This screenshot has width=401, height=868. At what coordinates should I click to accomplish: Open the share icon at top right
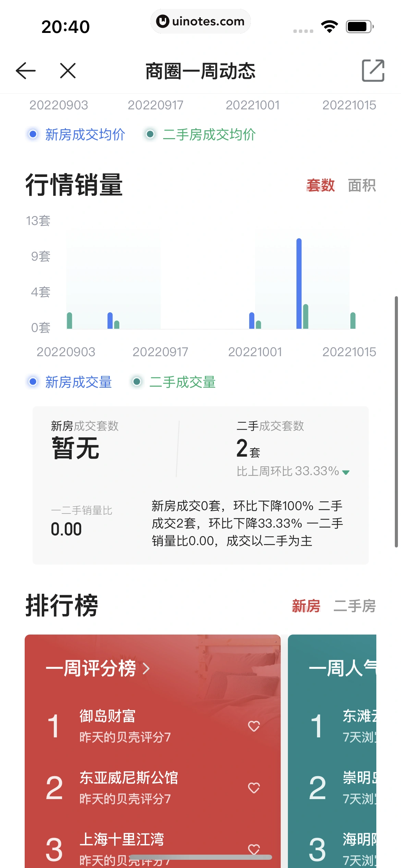point(373,71)
